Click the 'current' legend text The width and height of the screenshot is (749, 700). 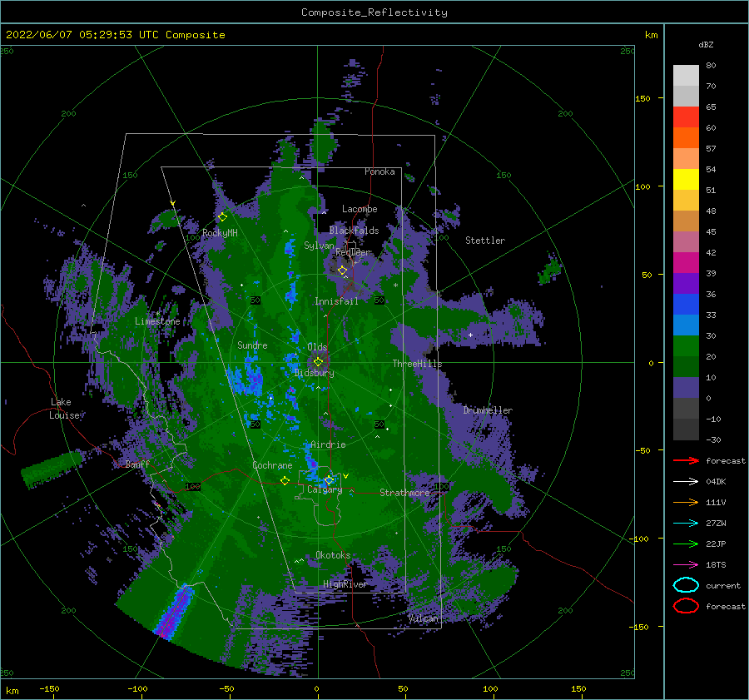pyautogui.click(x=723, y=585)
